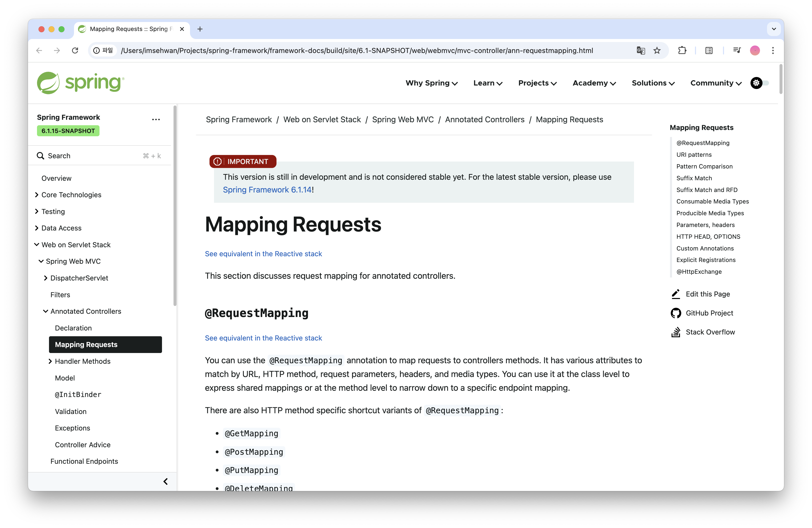Expand the Data Access tree node
812x528 pixels.
(x=36, y=228)
